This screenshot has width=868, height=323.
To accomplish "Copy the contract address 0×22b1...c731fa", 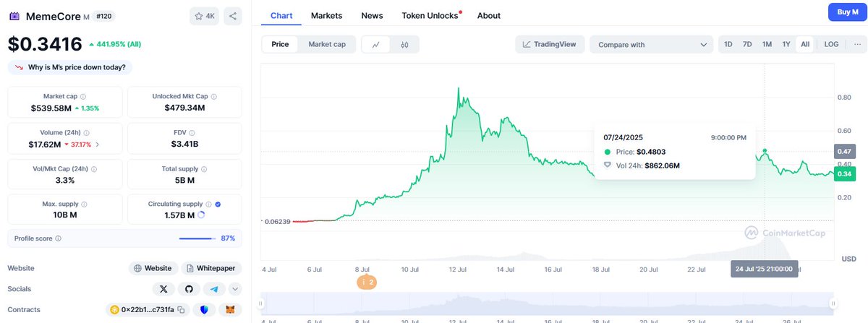I will click(182, 309).
